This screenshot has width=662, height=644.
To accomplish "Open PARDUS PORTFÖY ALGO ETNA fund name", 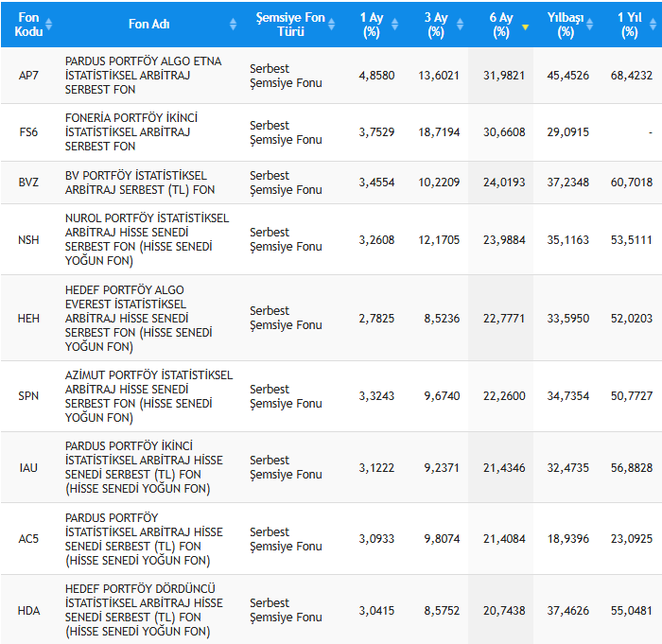I will point(143,76).
